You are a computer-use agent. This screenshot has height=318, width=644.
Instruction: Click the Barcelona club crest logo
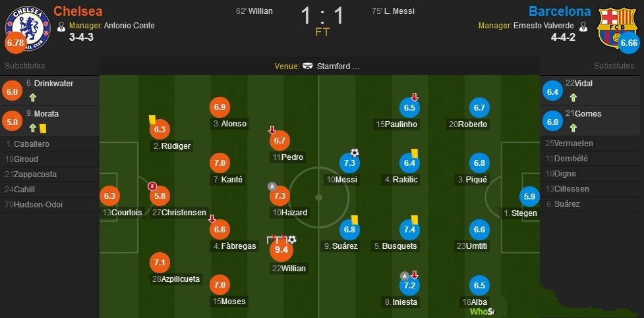coord(617,25)
